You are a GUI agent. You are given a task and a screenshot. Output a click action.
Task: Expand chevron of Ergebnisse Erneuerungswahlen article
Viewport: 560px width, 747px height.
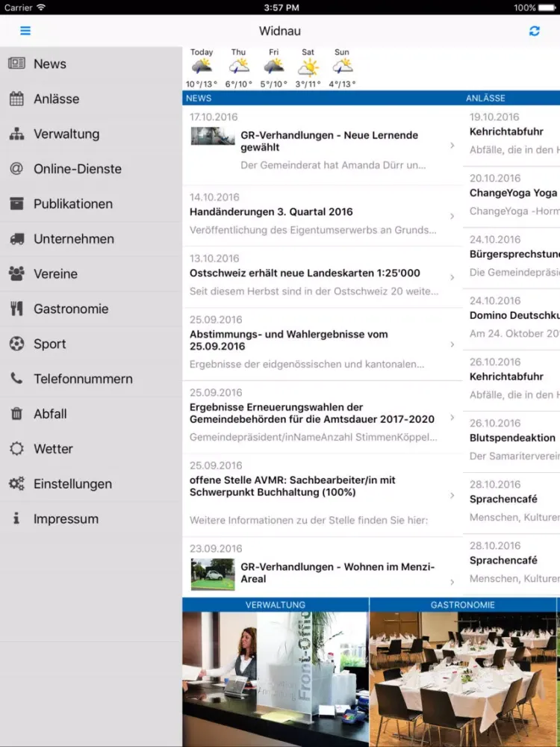pyautogui.click(x=452, y=418)
